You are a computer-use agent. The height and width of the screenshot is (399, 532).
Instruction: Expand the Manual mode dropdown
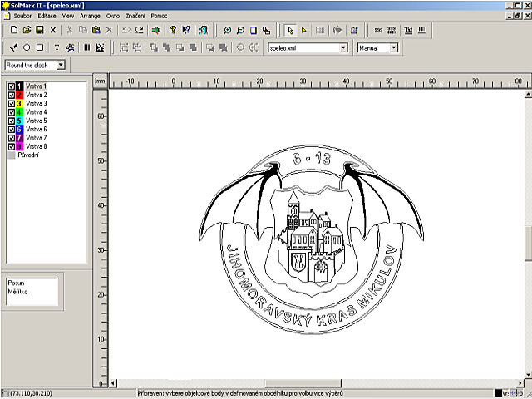tap(393, 48)
